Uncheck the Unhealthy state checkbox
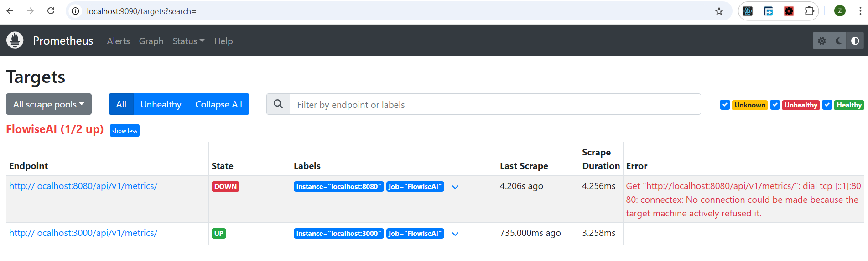This screenshot has height=261, width=868. [775, 105]
